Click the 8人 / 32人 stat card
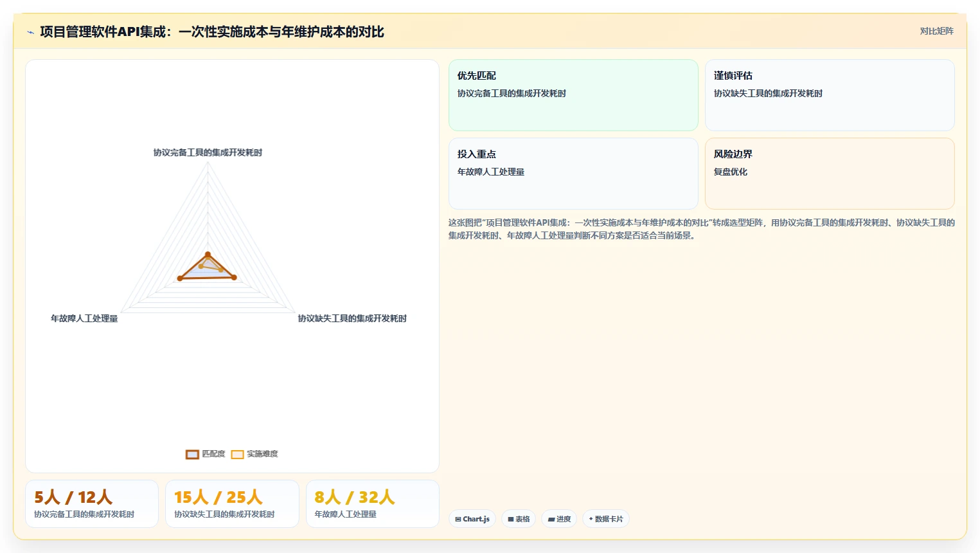The image size is (980, 553). (373, 504)
